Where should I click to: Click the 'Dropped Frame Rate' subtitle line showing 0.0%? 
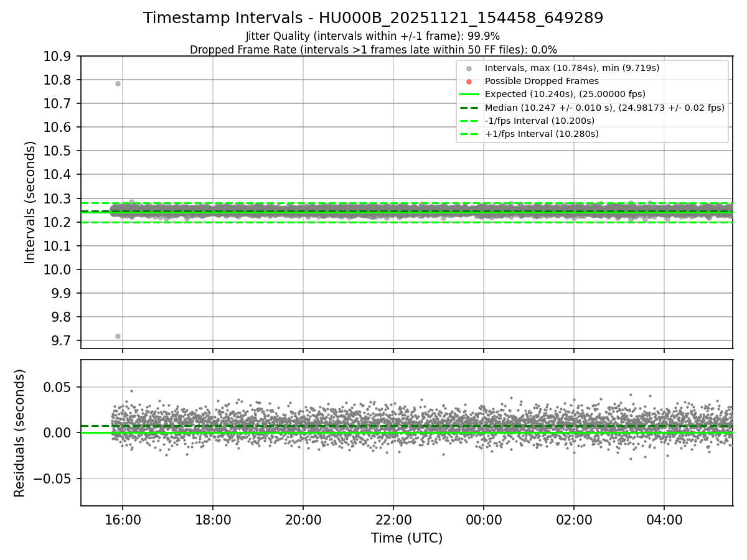[x=373, y=50]
